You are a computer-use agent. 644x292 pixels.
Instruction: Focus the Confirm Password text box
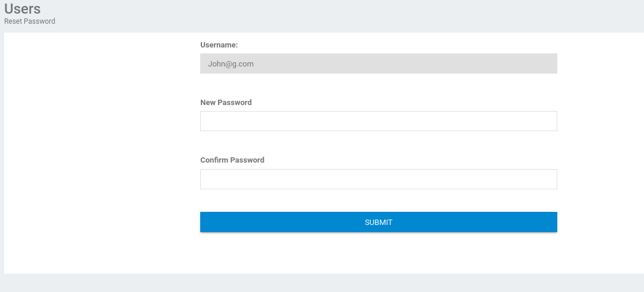[x=378, y=179]
